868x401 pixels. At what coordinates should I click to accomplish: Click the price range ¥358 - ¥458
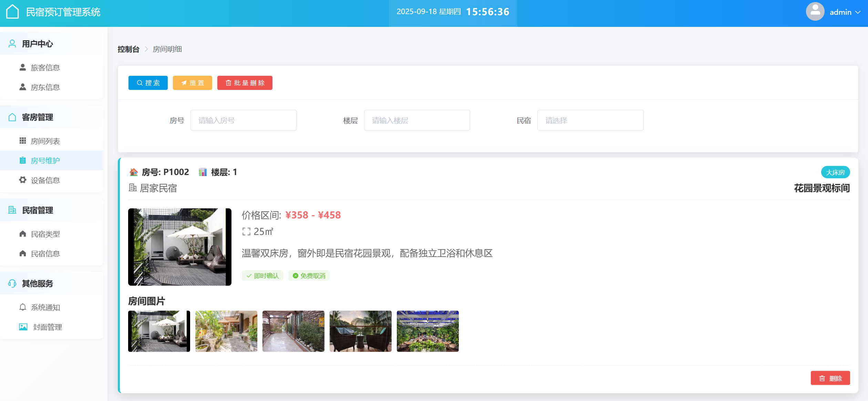tap(313, 215)
